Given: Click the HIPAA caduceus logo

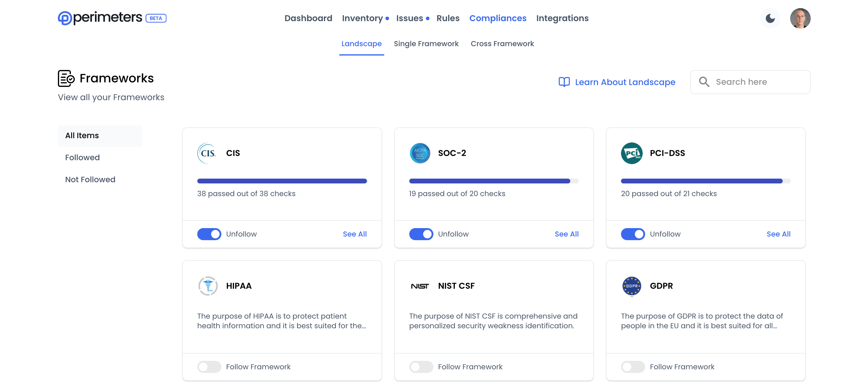Looking at the screenshot, I should [x=207, y=286].
